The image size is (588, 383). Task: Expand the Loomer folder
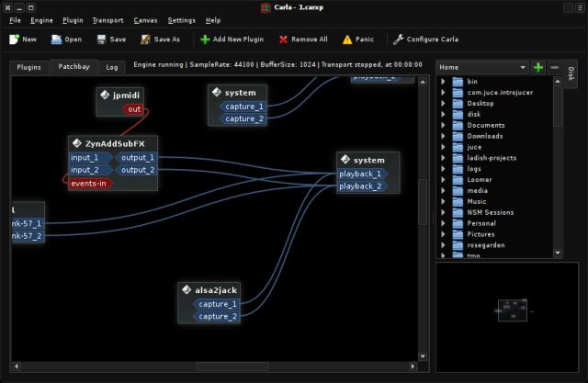(x=443, y=179)
